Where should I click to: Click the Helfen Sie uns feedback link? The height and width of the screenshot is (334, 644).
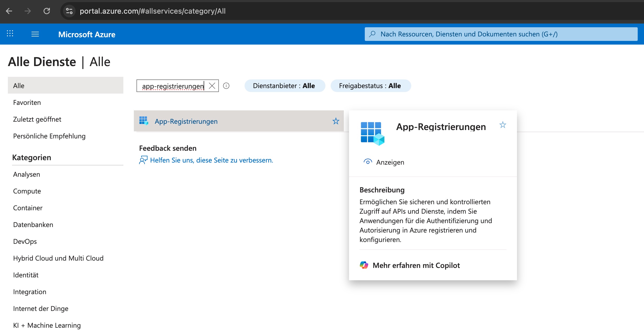211,160
